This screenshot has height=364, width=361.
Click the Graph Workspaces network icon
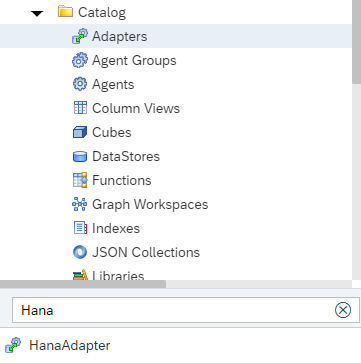point(80,204)
